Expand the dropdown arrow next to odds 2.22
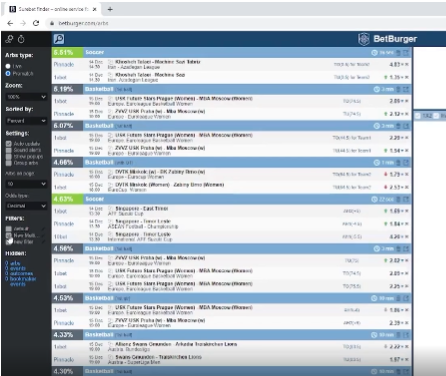 point(403,347)
